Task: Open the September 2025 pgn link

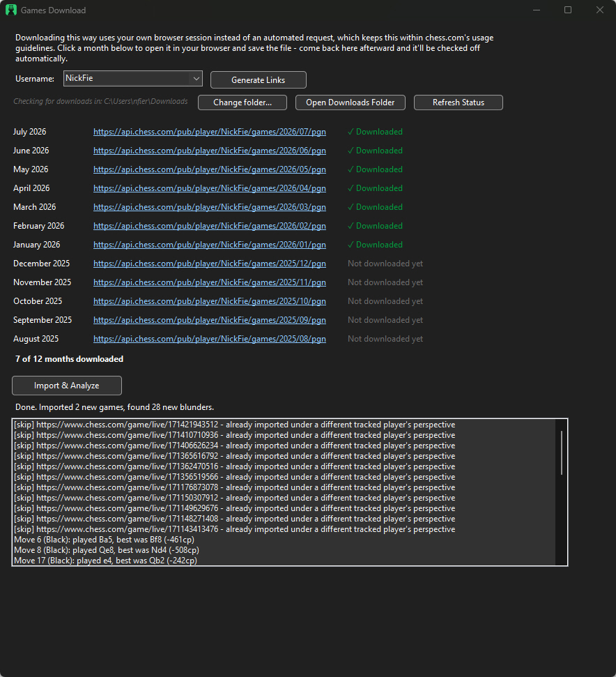Action: point(210,320)
